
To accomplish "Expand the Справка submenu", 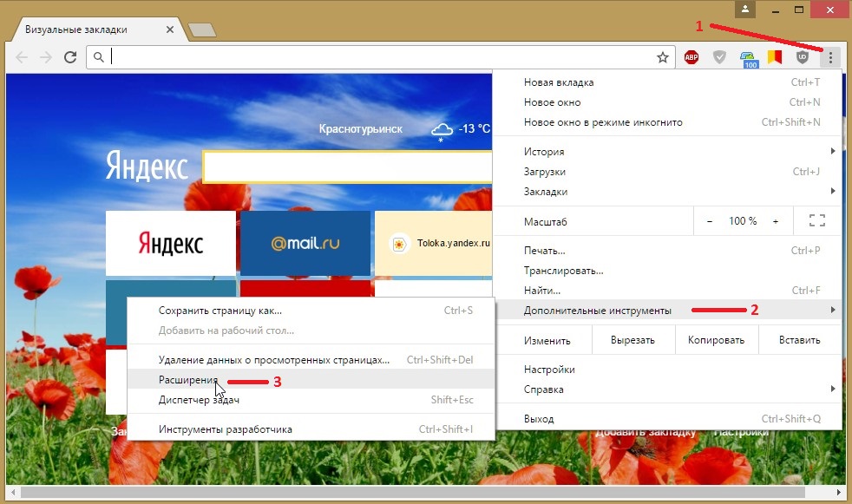I will point(667,389).
